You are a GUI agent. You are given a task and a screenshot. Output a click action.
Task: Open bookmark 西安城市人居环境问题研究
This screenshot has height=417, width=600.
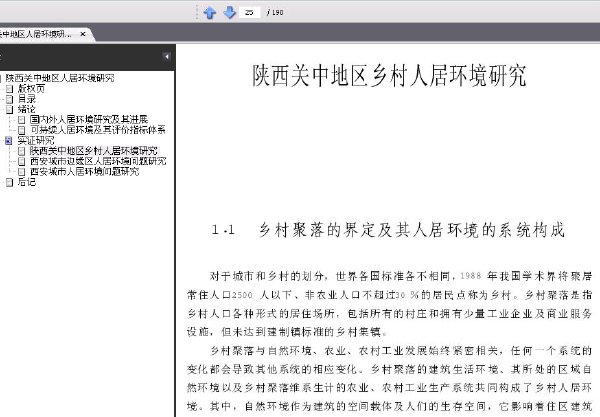84,171
